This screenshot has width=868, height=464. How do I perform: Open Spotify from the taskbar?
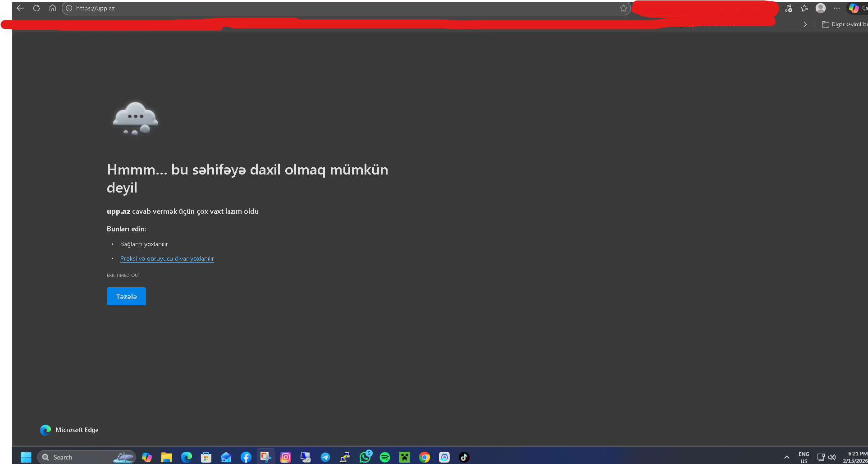(x=385, y=457)
